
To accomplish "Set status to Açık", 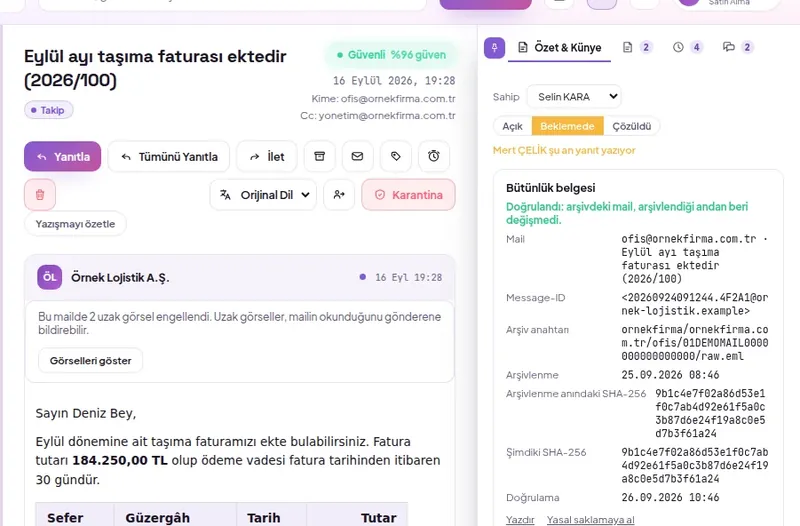I will 512,126.
